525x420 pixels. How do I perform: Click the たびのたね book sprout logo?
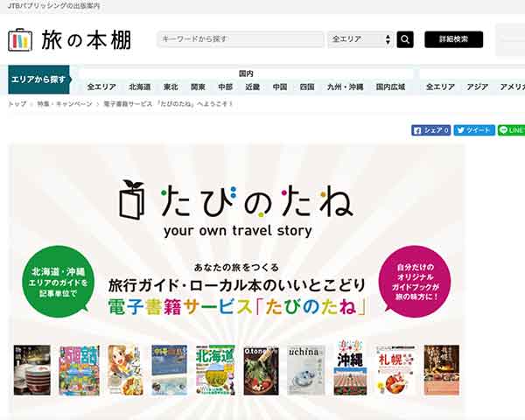[132, 200]
